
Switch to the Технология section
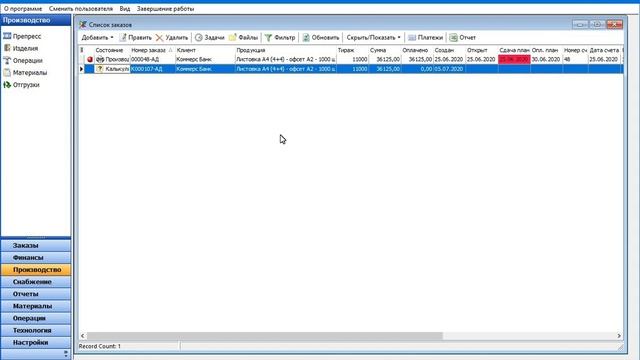36,330
